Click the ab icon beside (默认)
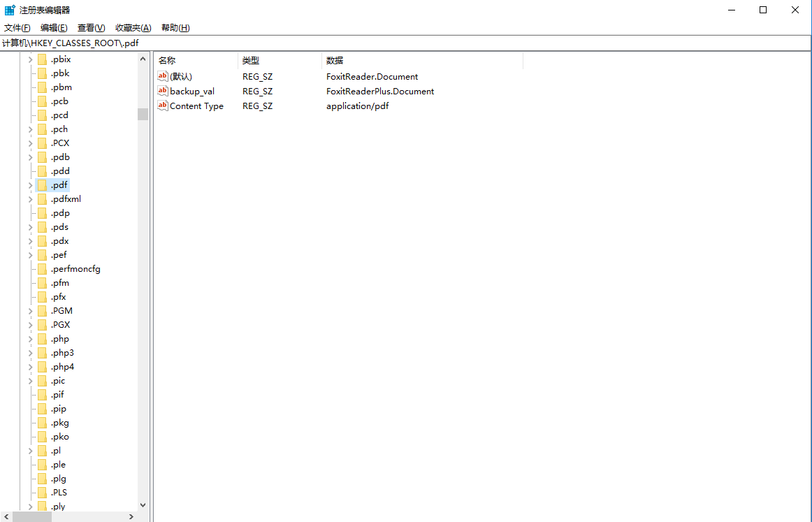This screenshot has width=812, height=522. click(x=163, y=76)
